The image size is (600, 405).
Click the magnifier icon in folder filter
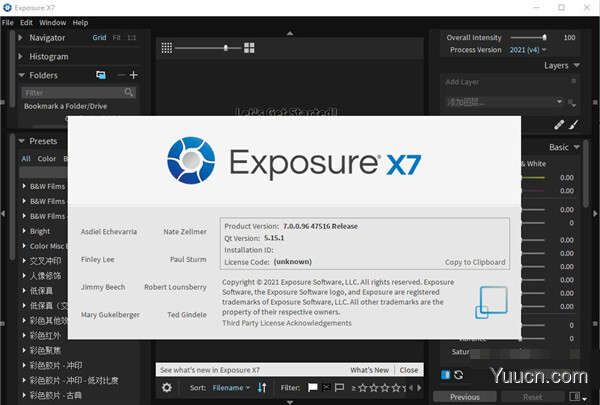pyautogui.click(x=129, y=92)
